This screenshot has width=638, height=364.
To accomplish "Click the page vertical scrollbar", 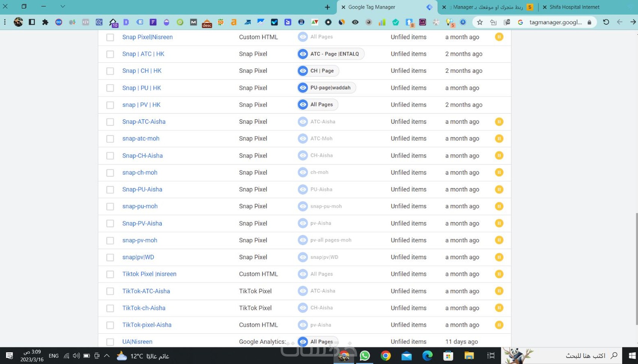I will [636, 268].
